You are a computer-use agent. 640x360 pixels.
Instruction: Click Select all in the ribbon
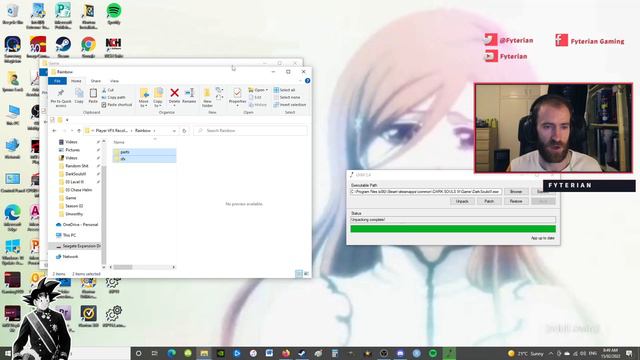(284, 90)
